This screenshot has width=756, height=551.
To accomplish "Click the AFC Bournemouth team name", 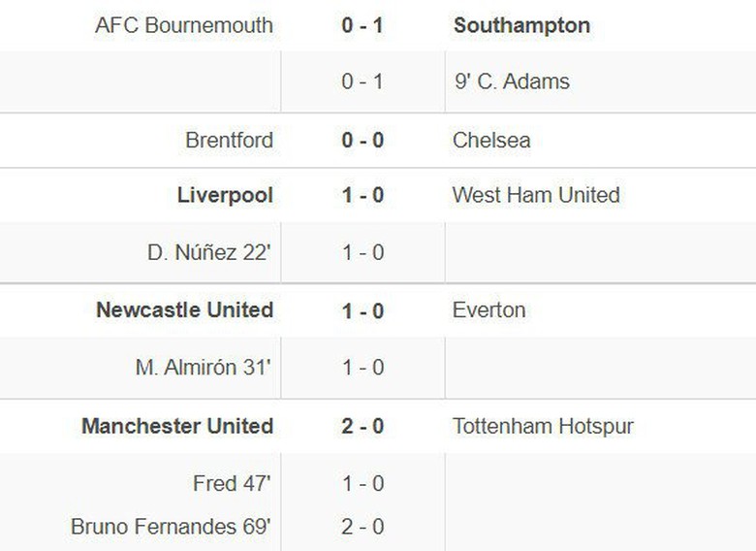I will pyautogui.click(x=184, y=25).
